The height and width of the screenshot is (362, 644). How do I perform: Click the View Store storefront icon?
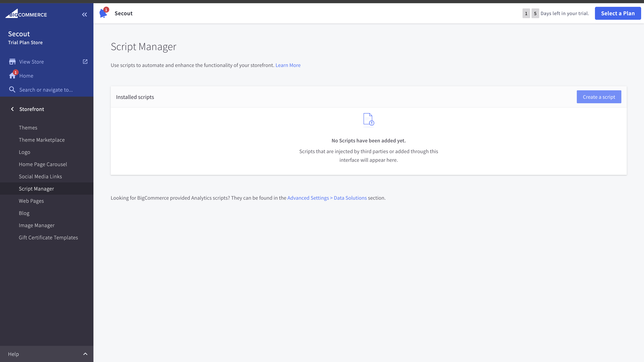(12, 62)
